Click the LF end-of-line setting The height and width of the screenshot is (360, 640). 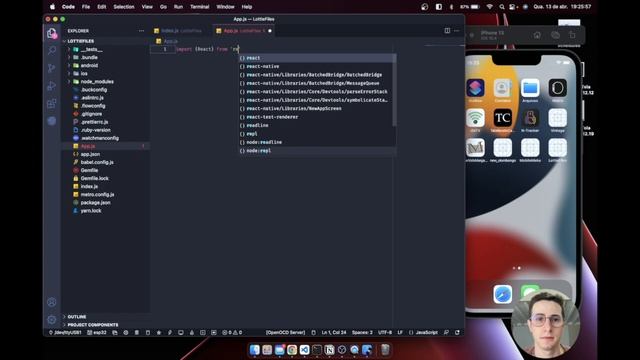400,333
